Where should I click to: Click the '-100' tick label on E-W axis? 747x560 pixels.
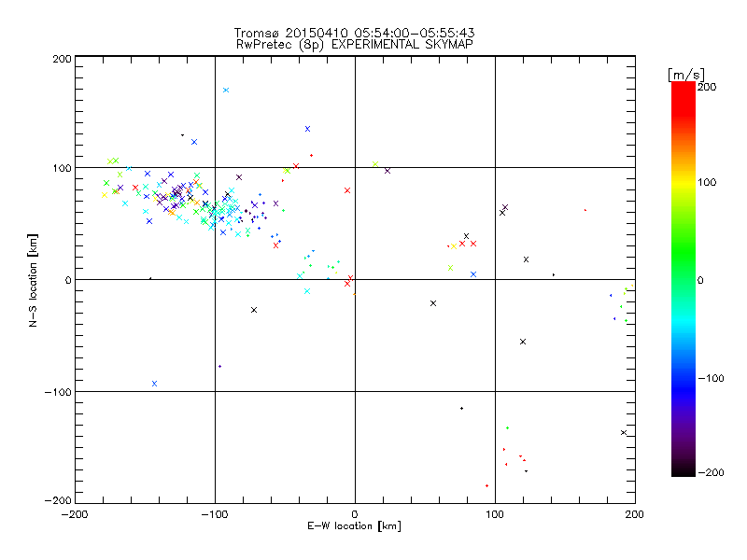(x=215, y=514)
